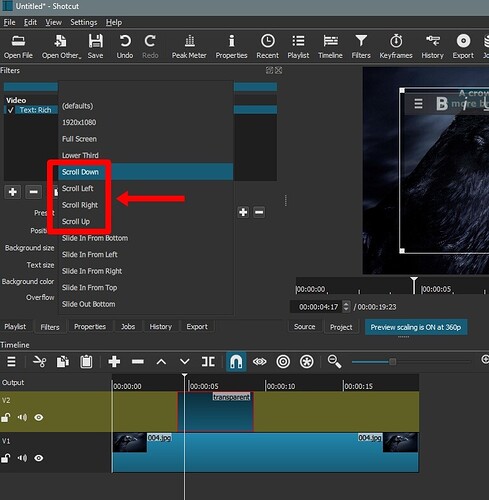489x500 pixels.
Task: Click the Ripple all tracks icon
Action: [x=306, y=362]
